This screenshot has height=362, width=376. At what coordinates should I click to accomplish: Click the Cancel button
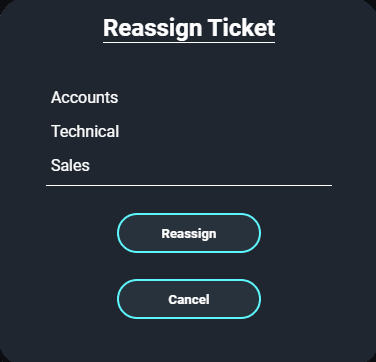pyautogui.click(x=189, y=299)
